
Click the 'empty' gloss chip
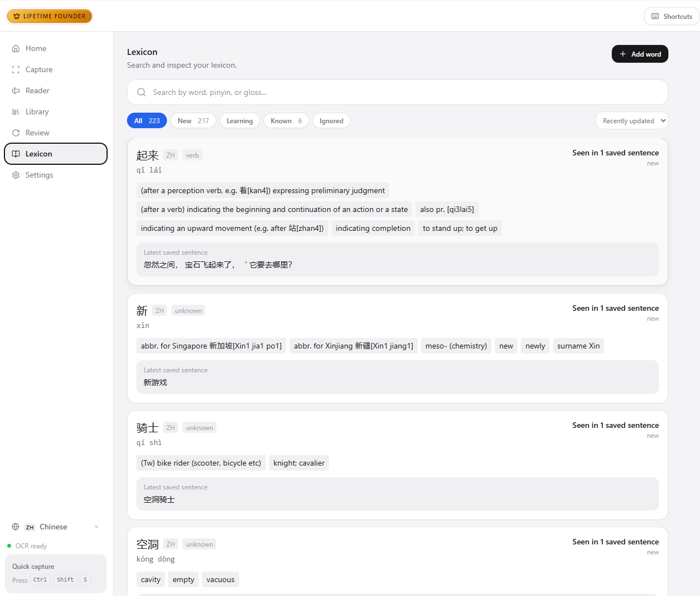[x=184, y=579]
